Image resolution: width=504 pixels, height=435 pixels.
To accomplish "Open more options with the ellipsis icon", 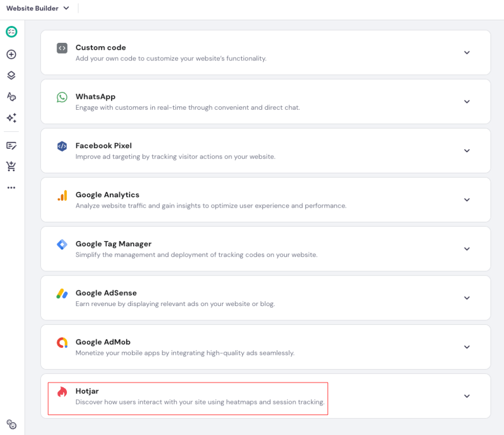I will point(11,187).
